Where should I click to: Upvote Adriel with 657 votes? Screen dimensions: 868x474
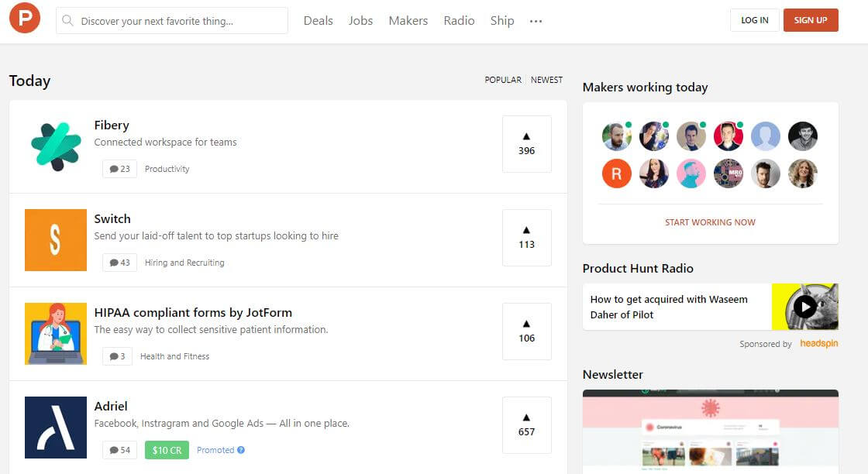click(x=527, y=425)
